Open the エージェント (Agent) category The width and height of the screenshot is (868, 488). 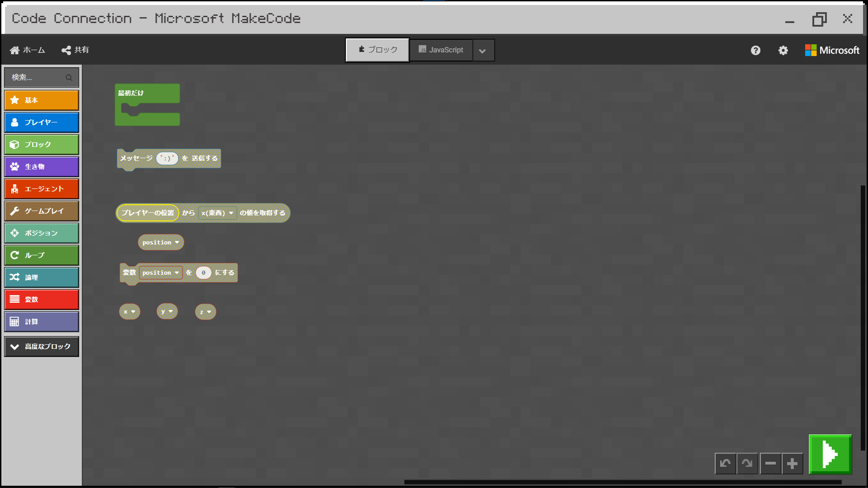41,189
